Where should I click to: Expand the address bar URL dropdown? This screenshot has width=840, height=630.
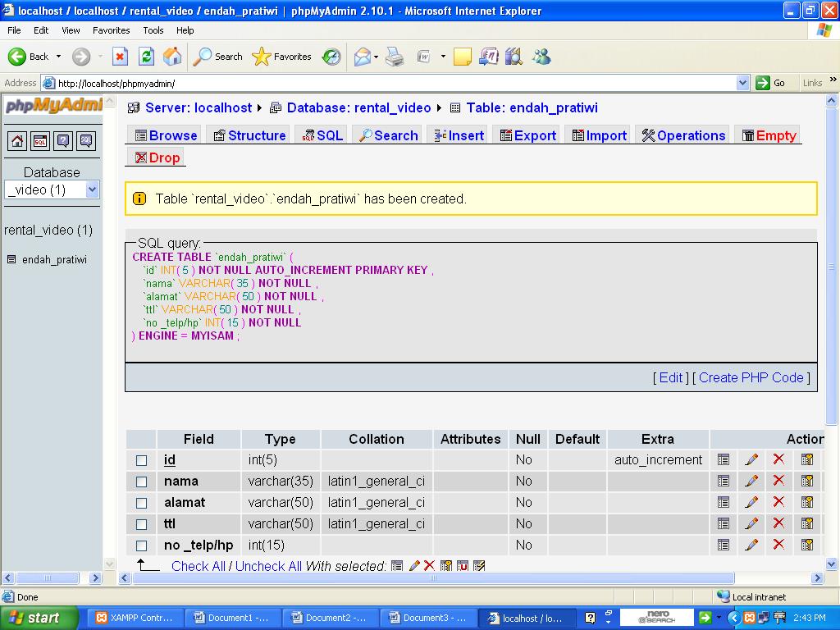[x=742, y=83]
